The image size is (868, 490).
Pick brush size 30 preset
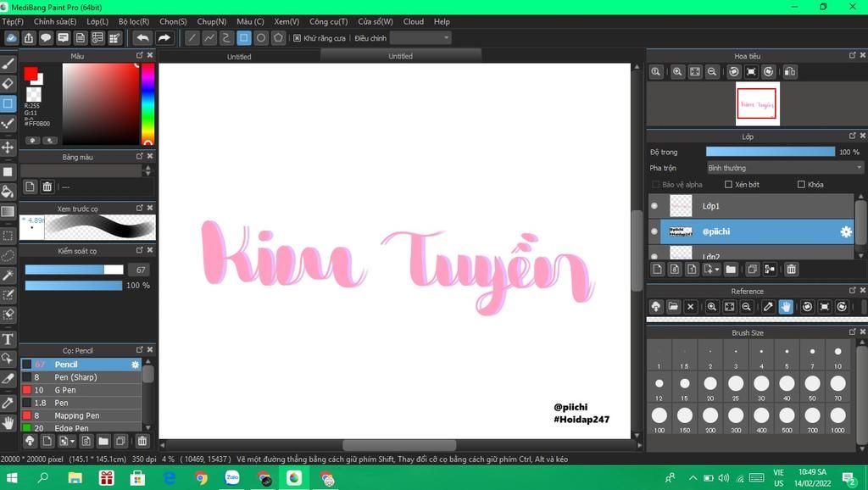[762, 387]
